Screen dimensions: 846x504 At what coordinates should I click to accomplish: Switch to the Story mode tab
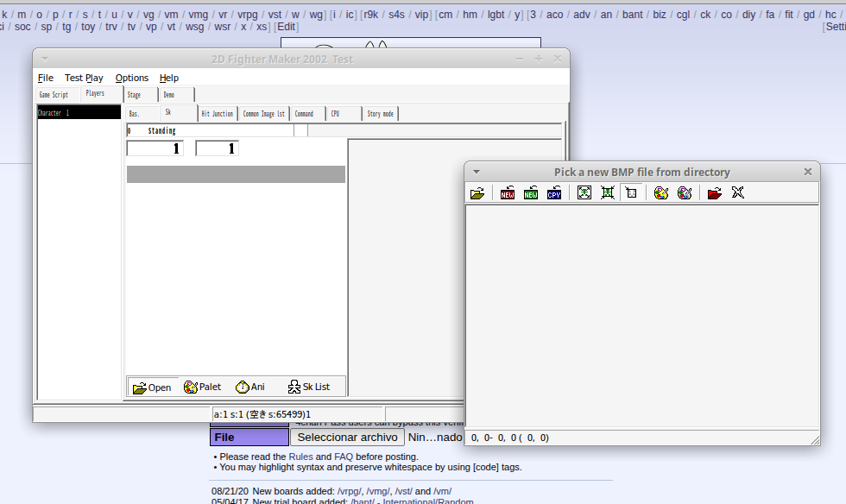(x=381, y=113)
